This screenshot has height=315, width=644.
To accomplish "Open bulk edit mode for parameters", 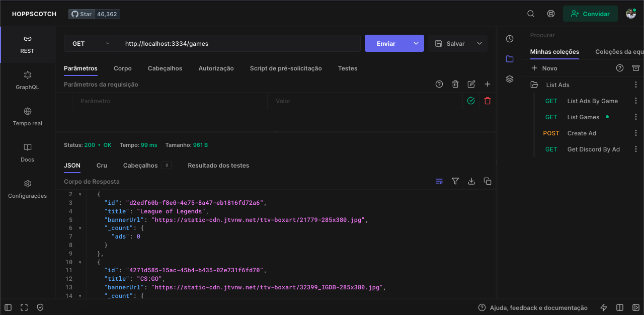I will [x=471, y=84].
